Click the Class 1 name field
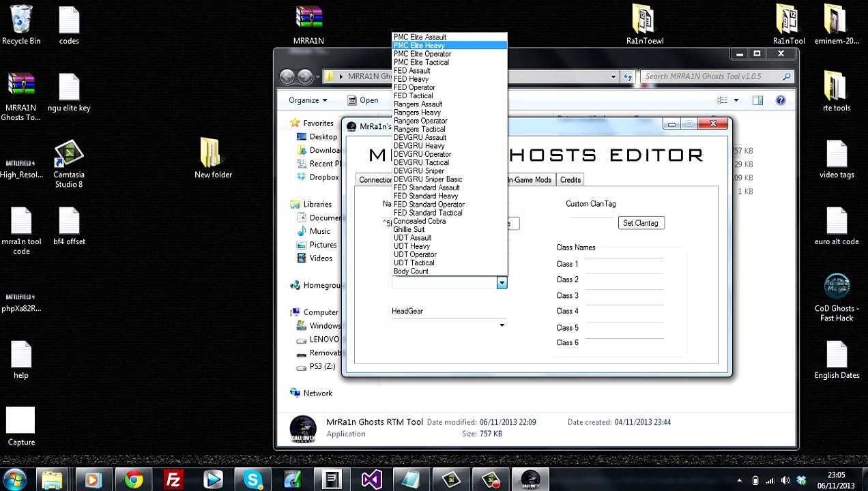Viewport: 868px width, 491px height. click(624, 263)
